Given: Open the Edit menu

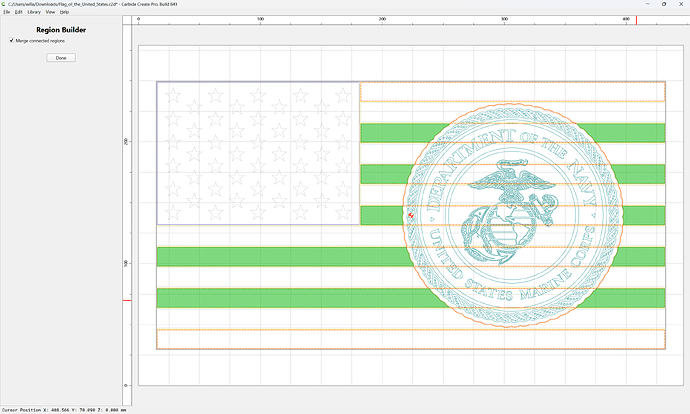Looking at the screenshot, I should (18, 12).
